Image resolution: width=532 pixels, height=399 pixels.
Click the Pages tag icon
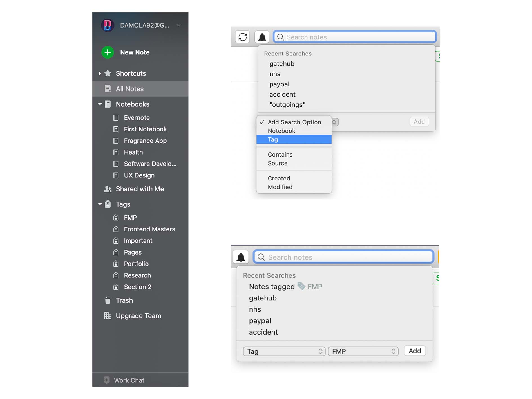click(116, 252)
